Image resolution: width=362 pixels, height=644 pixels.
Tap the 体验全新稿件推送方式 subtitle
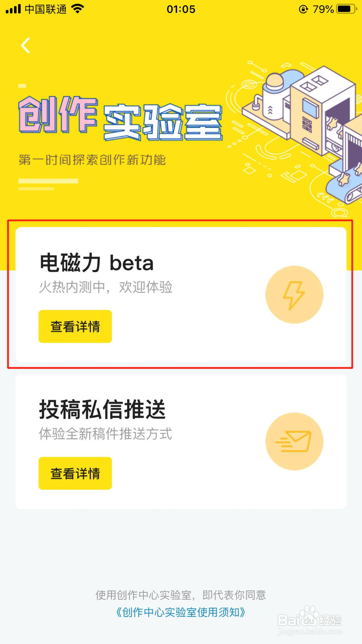pos(105,434)
